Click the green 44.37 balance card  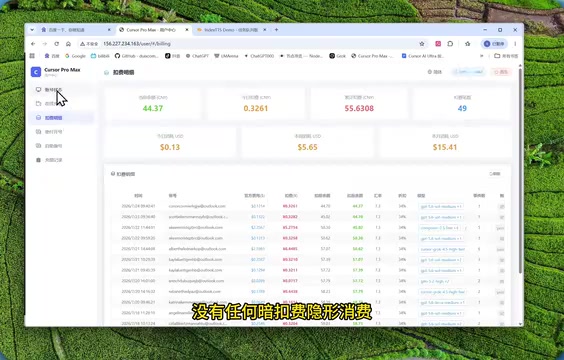pyautogui.click(x=153, y=104)
